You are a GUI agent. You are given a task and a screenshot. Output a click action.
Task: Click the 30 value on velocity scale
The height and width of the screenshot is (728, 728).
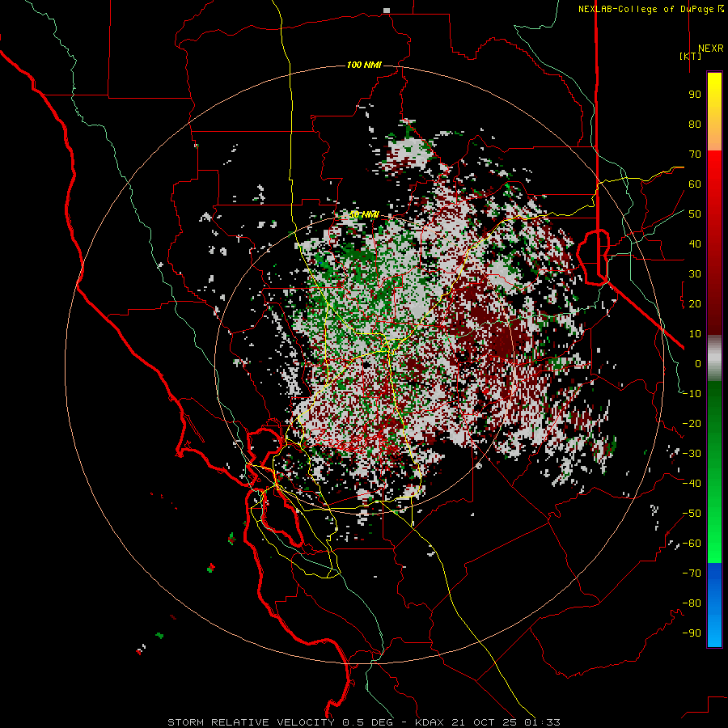(695, 274)
